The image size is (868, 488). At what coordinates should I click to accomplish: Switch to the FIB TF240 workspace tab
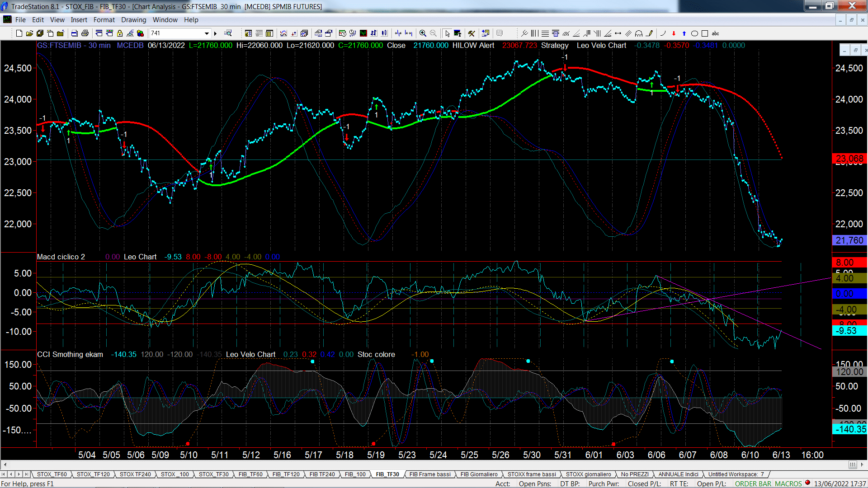322,474
